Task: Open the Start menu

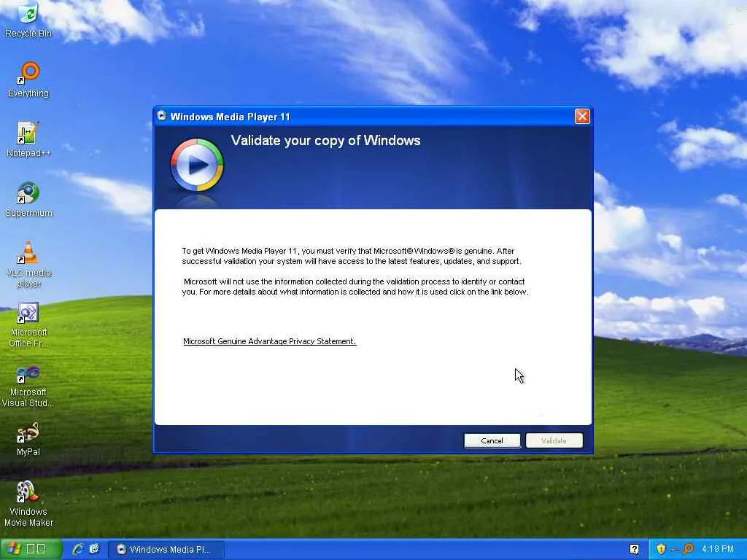Action: (31, 549)
